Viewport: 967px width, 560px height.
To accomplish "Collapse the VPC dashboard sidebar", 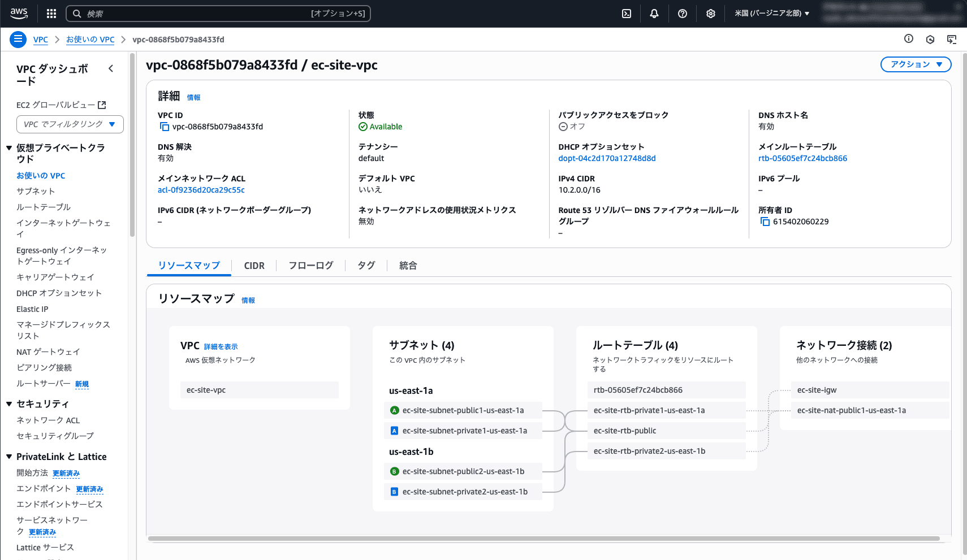I will click(x=111, y=68).
